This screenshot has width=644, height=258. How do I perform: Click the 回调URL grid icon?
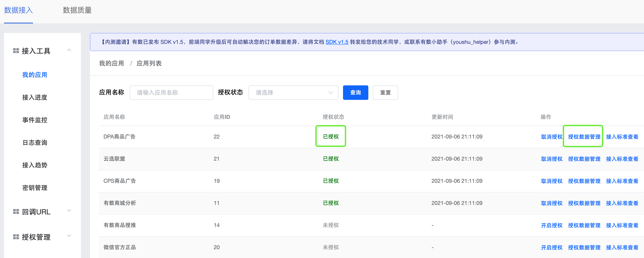coord(16,212)
